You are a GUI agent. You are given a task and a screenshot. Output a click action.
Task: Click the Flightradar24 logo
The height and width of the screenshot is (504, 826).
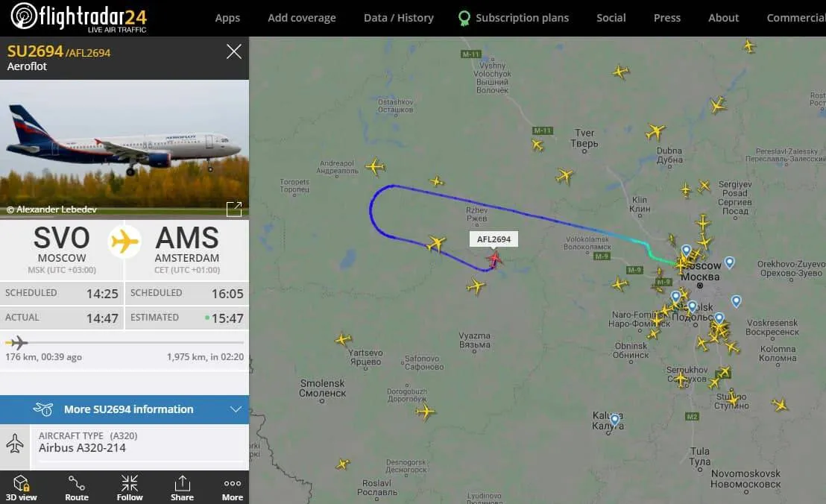coord(79,17)
